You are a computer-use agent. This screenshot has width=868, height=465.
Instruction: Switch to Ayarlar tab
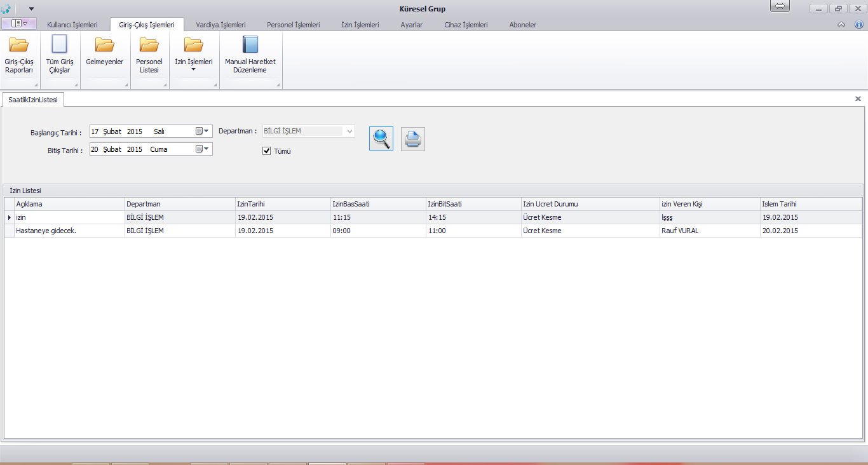tap(412, 25)
